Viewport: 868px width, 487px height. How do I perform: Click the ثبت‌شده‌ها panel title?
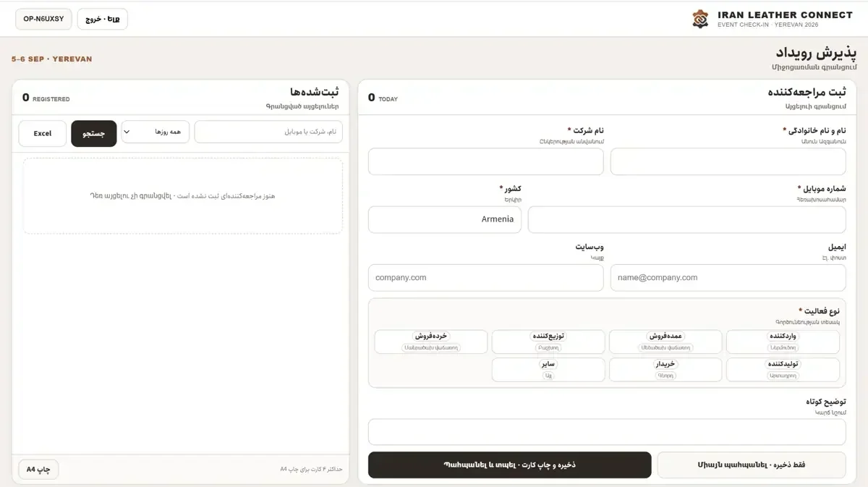[x=314, y=92]
